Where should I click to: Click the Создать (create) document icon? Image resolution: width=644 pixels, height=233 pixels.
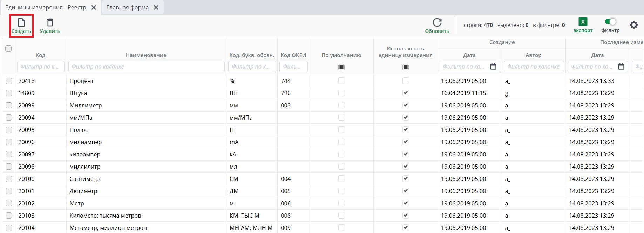(x=21, y=23)
